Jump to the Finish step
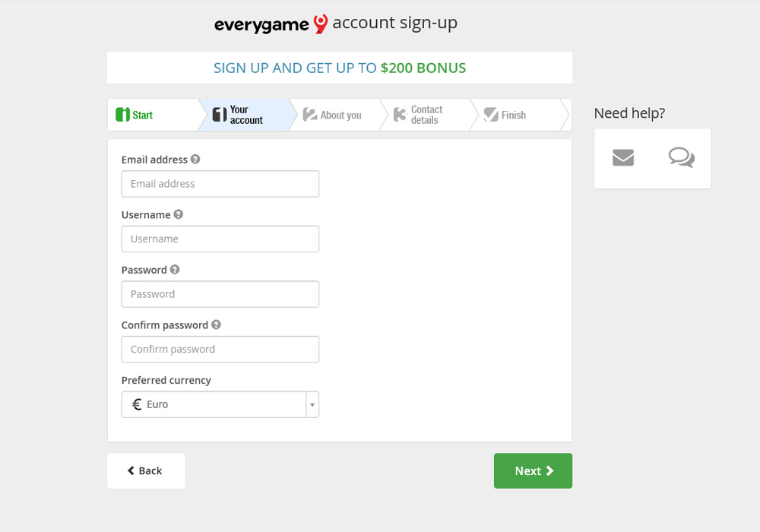Viewport: 760px width, 532px height. click(x=509, y=115)
